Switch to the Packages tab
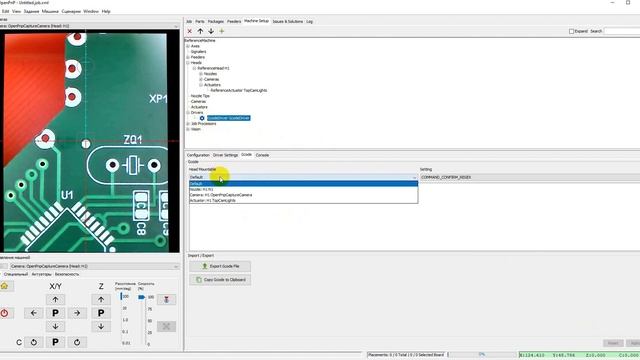Screen dimensions: 640x360 216,21
